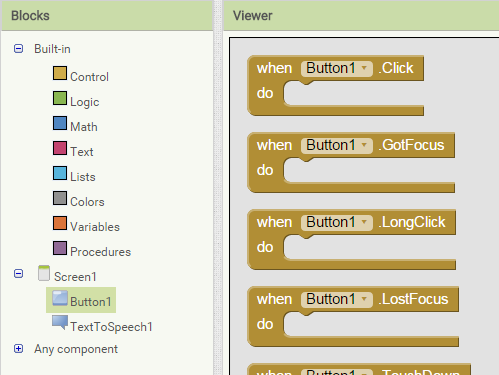Image resolution: width=499 pixels, height=375 pixels.
Task: Click the purple Procedures square icon
Action: coord(60,248)
